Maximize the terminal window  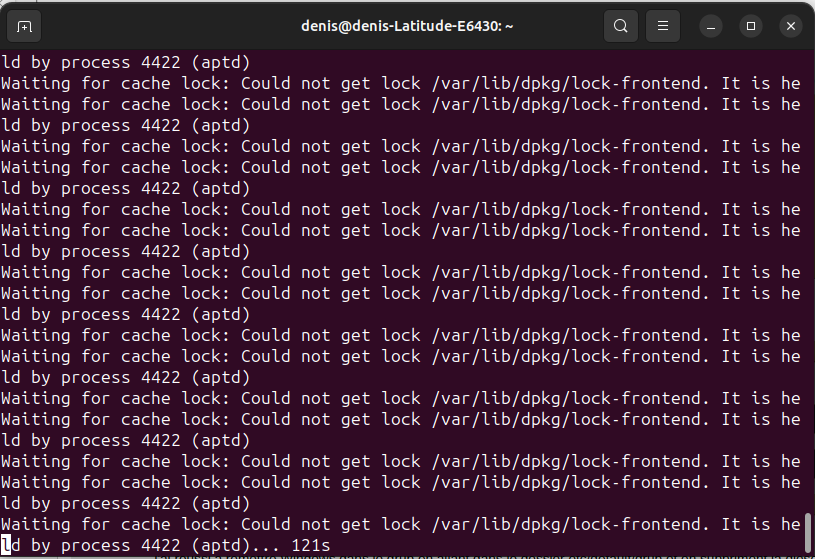(x=751, y=26)
